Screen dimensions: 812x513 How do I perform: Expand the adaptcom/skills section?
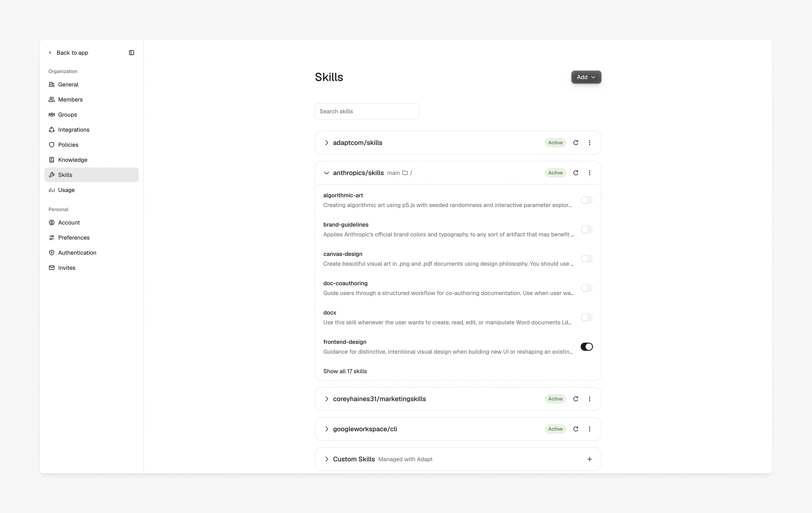coord(326,143)
